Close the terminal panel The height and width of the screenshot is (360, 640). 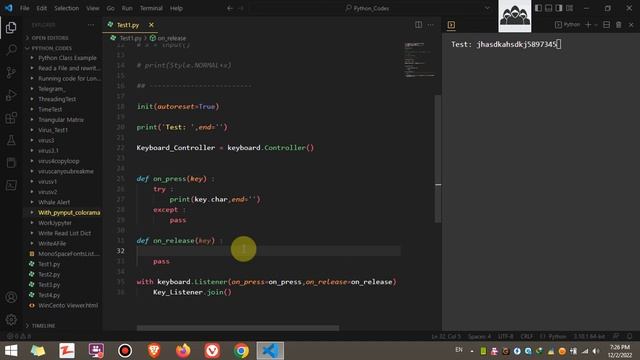631,25
